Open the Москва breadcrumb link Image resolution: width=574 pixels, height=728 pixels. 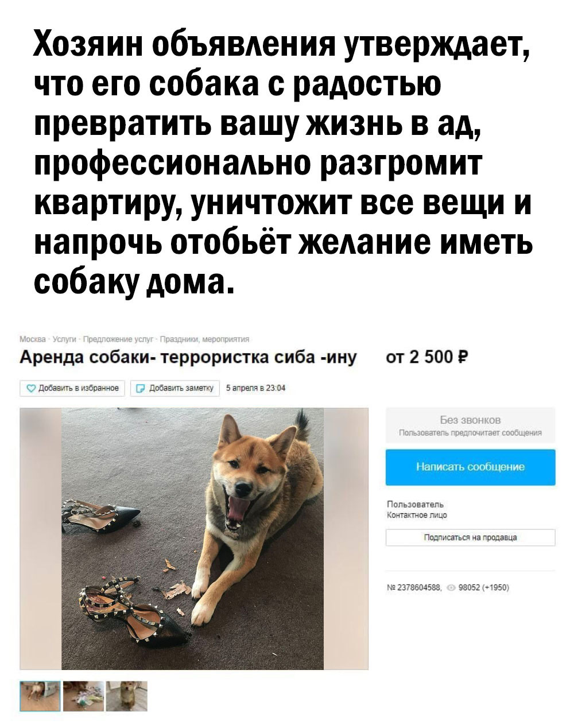33,339
